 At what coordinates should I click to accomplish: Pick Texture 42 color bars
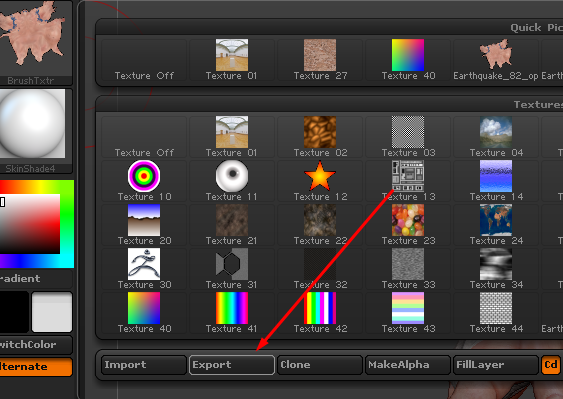point(320,313)
